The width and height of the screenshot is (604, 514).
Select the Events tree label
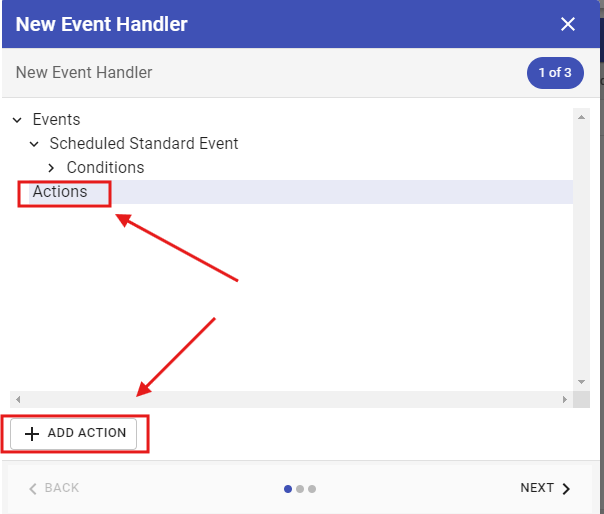tap(56, 120)
